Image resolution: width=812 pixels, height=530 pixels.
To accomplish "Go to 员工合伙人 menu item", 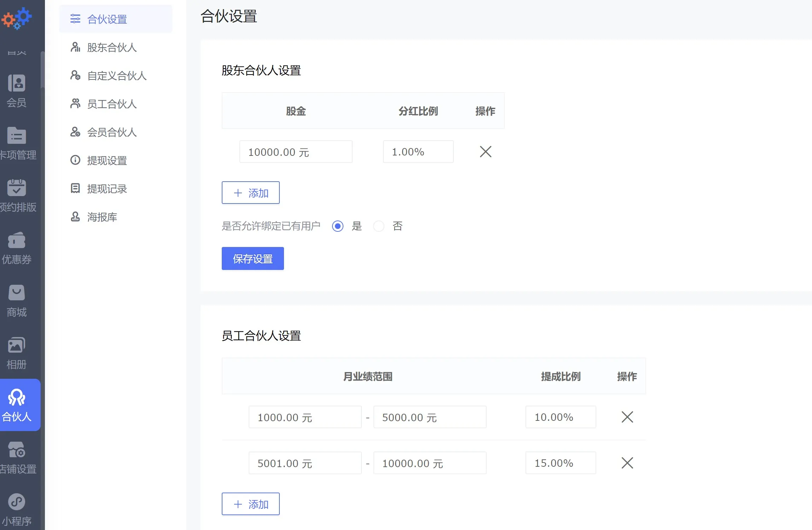I will point(116,104).
